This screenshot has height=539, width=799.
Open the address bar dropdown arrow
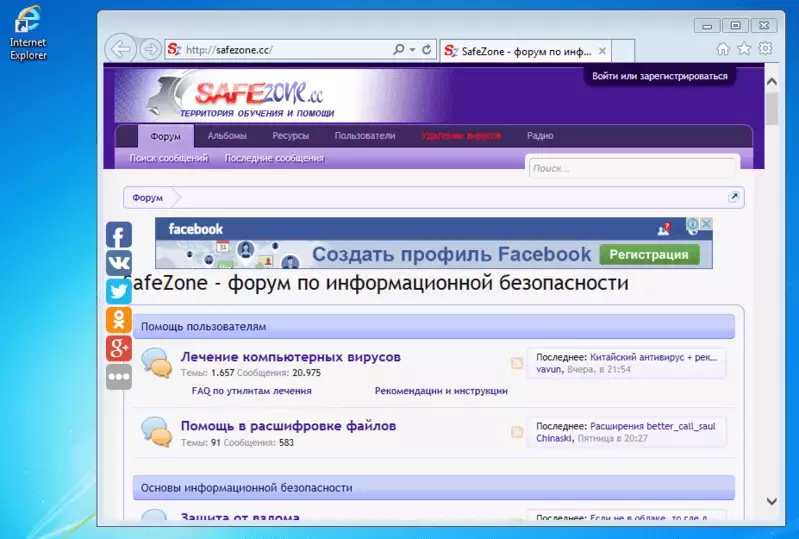tap(412, 50)
